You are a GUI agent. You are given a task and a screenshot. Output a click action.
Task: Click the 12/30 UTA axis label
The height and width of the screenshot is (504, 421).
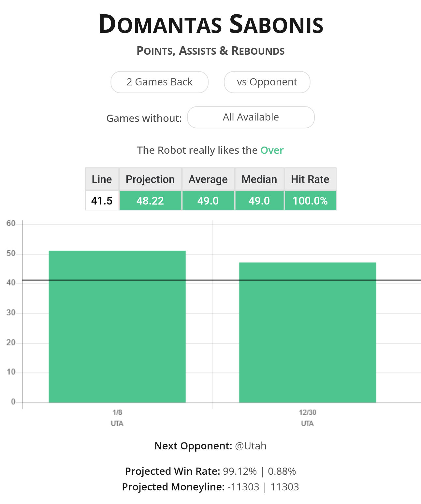pyautogui.click(x=308, y=418)
